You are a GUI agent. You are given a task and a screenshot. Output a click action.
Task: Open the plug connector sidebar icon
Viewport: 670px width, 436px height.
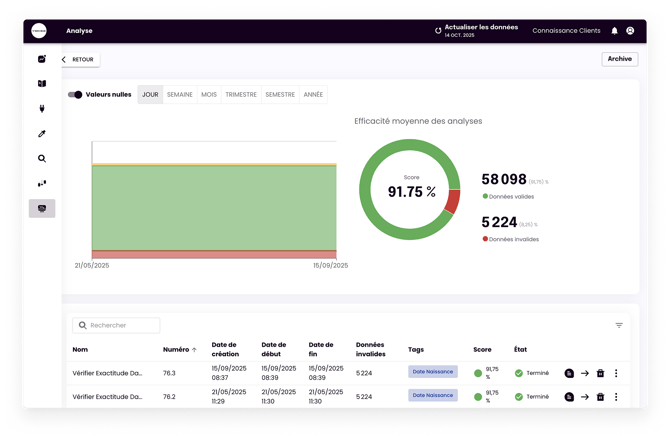[x=42, y=109]
